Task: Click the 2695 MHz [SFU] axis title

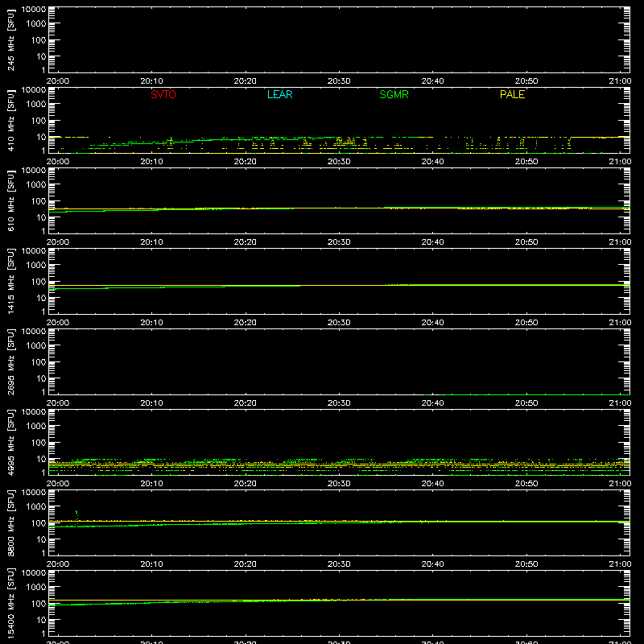Action: click(x=10, y=361)
